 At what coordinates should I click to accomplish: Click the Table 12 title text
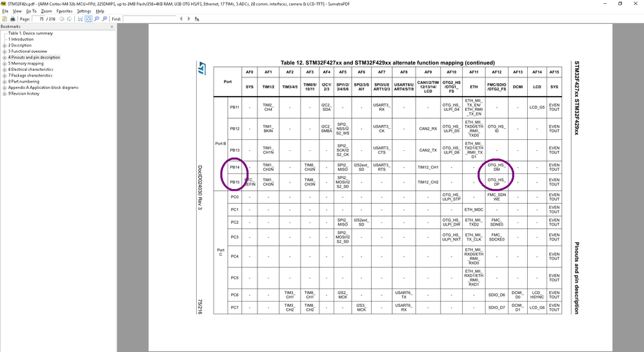[387, 63]
